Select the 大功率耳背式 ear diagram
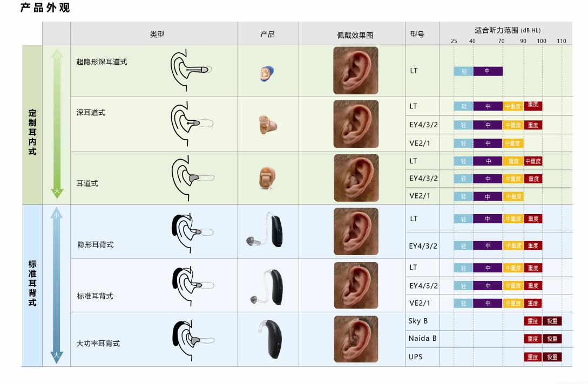This screenshot has width=588, height=384. coord(191,340)
